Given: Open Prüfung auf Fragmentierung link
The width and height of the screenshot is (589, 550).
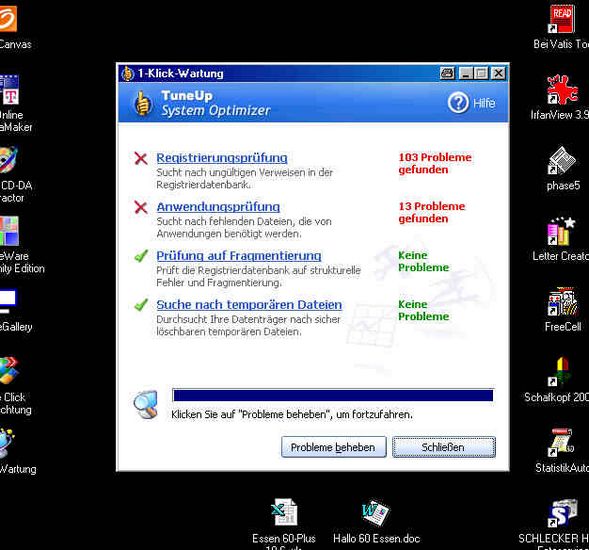Looking at the screenshot, I should pos(239,256).
